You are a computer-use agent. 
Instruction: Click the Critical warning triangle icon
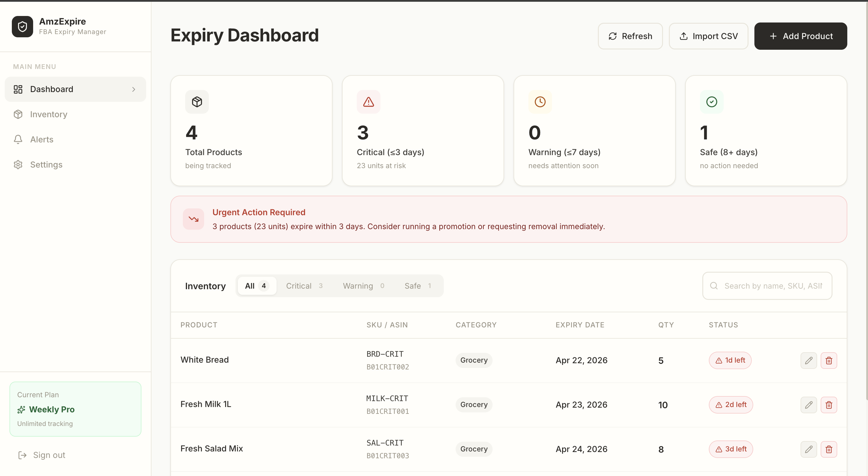[x=368, y=102]
